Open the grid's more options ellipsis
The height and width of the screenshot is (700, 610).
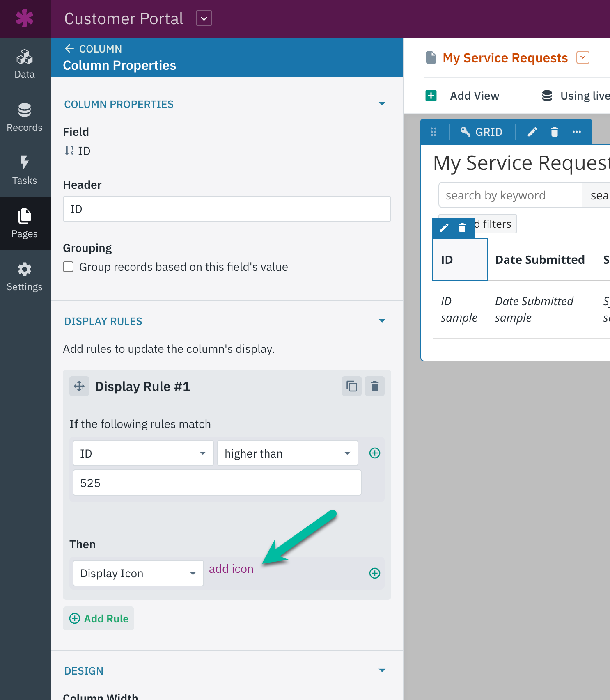click(576, 132)
